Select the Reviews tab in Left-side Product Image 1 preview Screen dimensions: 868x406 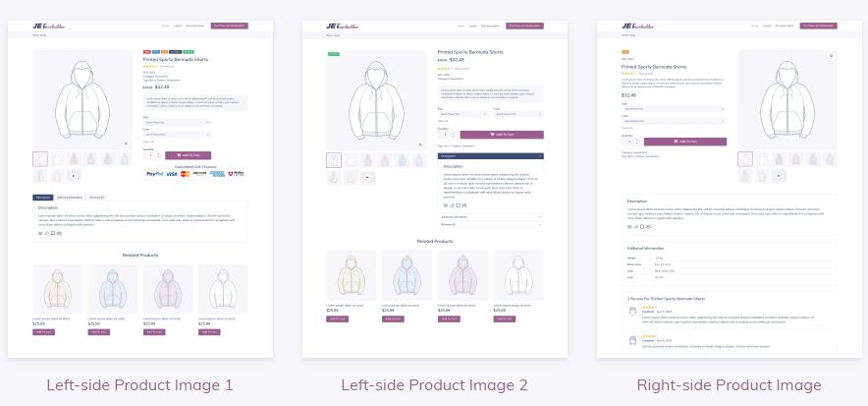[x=97, y=198]
